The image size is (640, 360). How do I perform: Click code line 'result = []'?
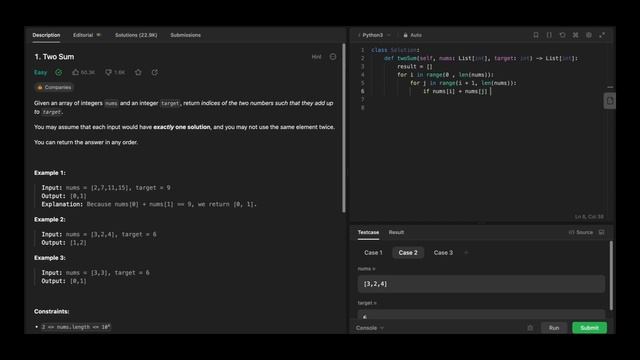[414, 67]
